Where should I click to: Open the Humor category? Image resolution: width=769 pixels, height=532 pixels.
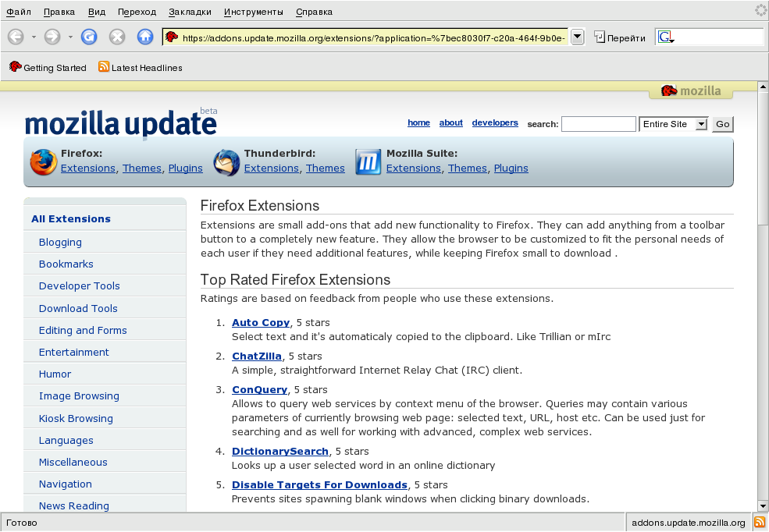point(55,374)
